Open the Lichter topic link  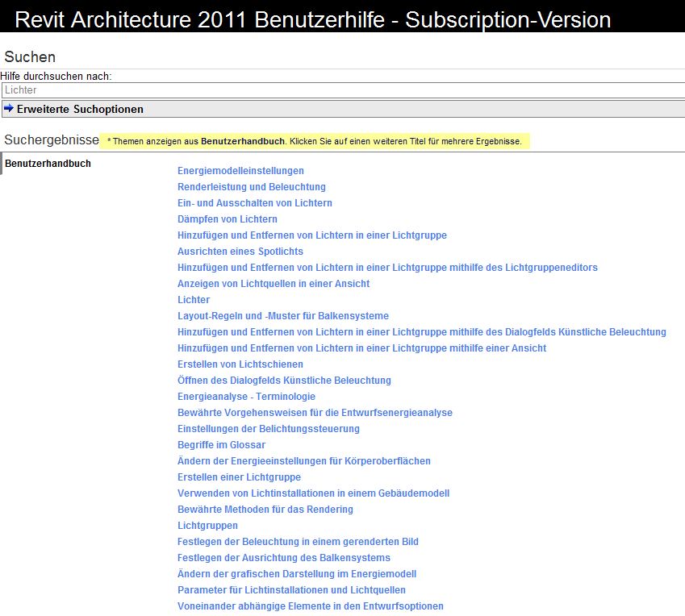click(x=194, y=300)
